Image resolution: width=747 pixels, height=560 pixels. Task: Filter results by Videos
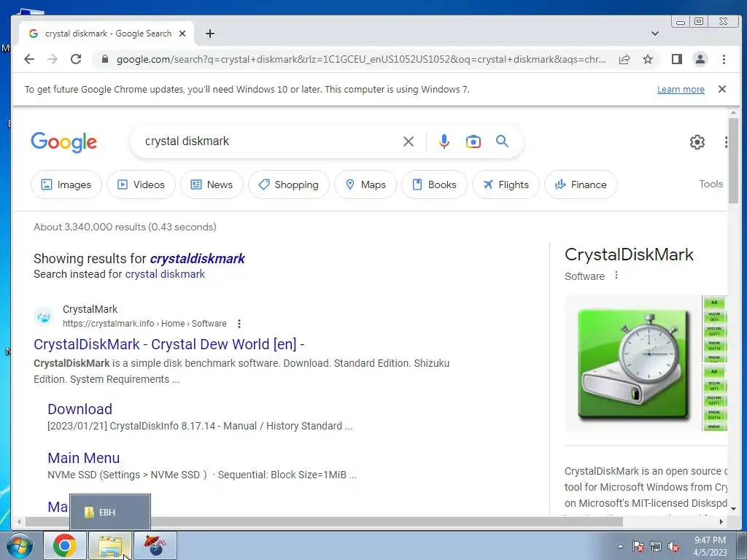pos(141,184)
